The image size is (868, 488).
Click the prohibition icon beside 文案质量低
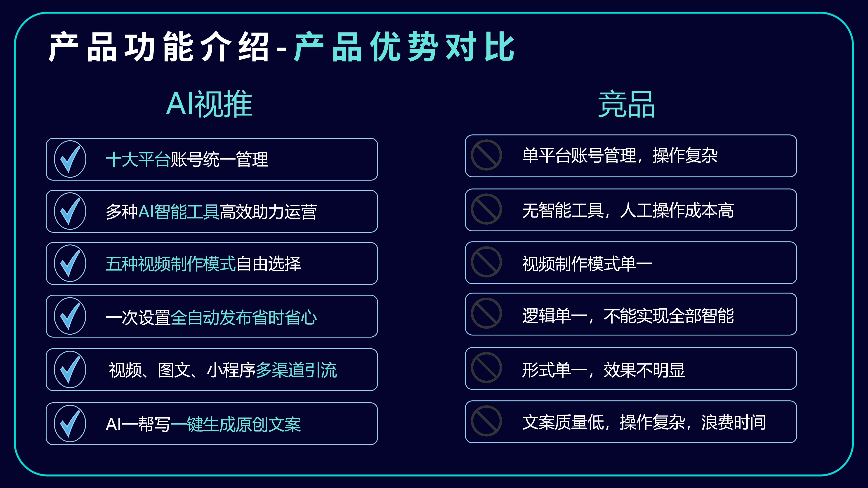point(486,421)
